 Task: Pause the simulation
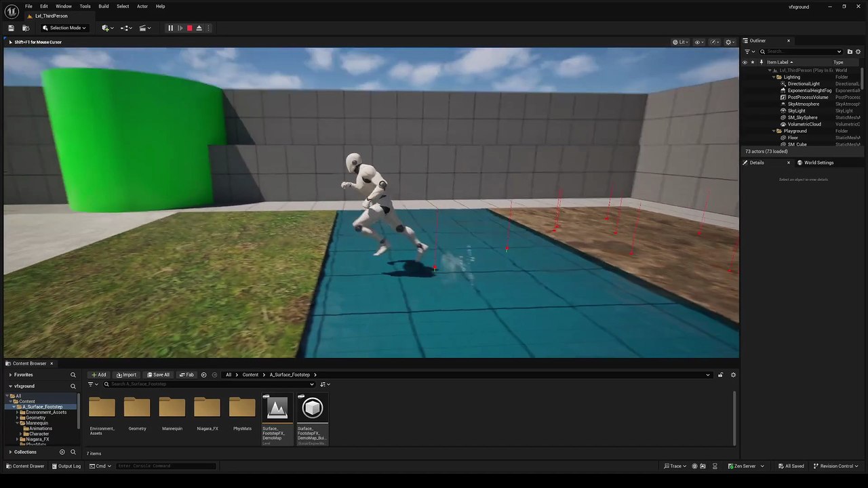tap(170, 28)
